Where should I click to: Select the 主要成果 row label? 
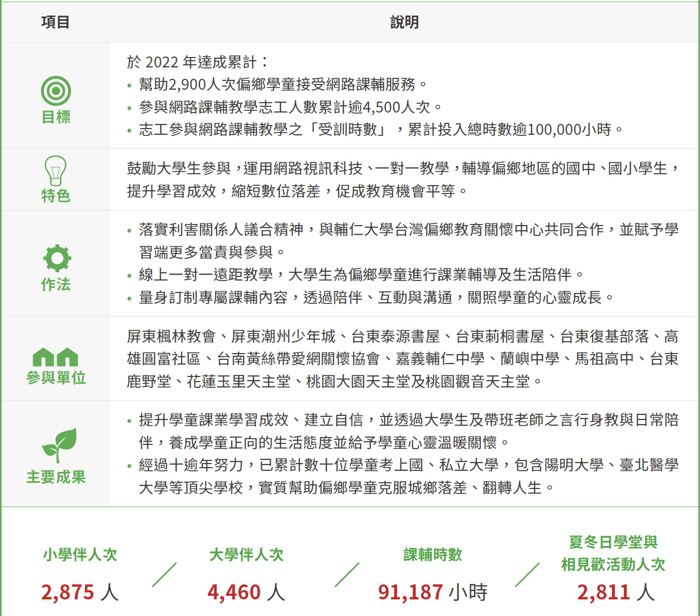(x=56, y=477)
